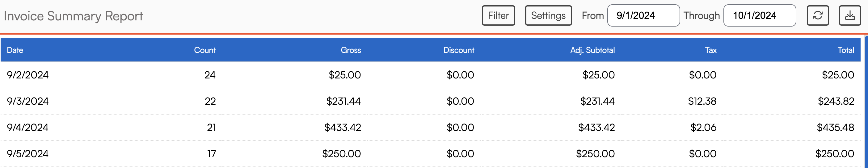Open the Filter options
This screenshot has height=168, width=868.
coord(498,15)
